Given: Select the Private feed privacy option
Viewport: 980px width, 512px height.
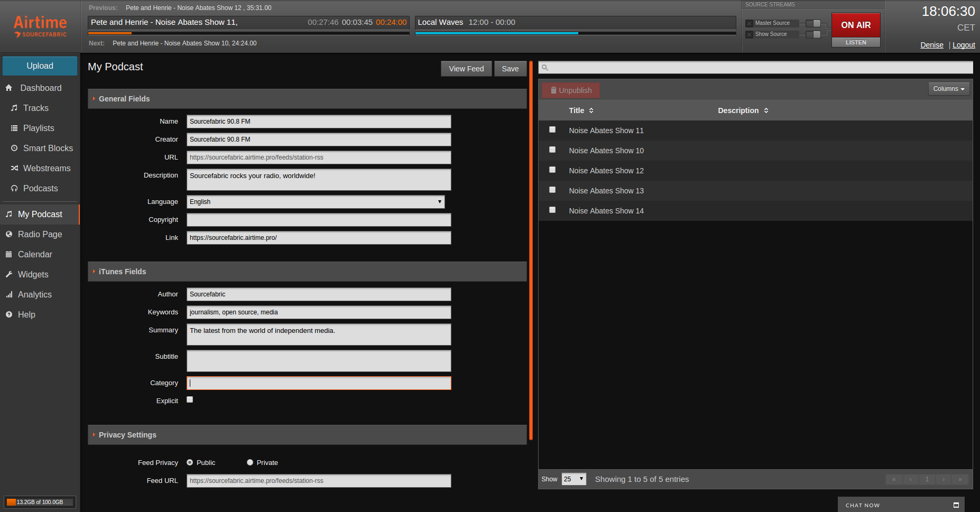Looking at the screenshot, I should tap(250, 463).
